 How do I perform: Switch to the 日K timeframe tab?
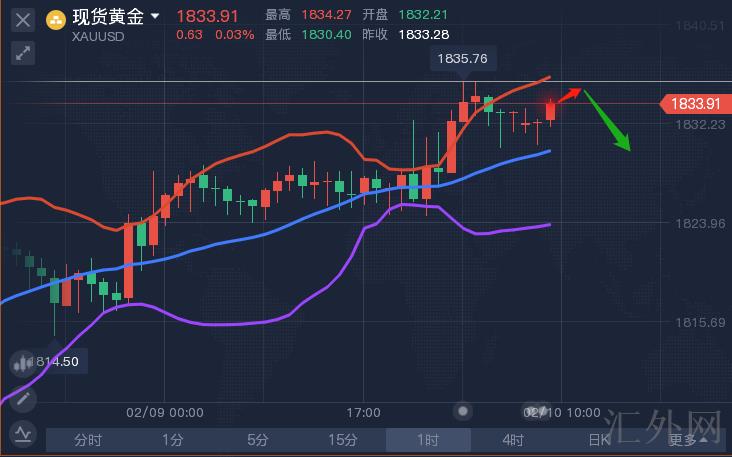(599, 440)
